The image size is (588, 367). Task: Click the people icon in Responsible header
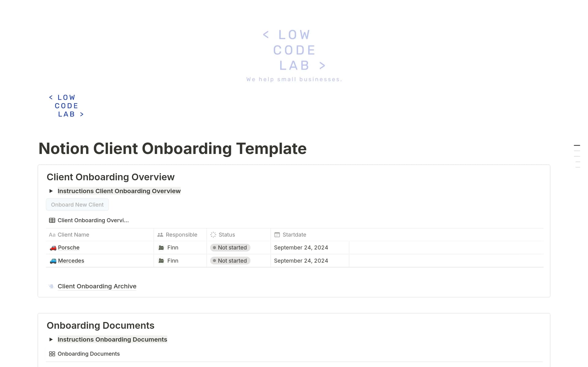pyautogui.click(x=160, y=234)
